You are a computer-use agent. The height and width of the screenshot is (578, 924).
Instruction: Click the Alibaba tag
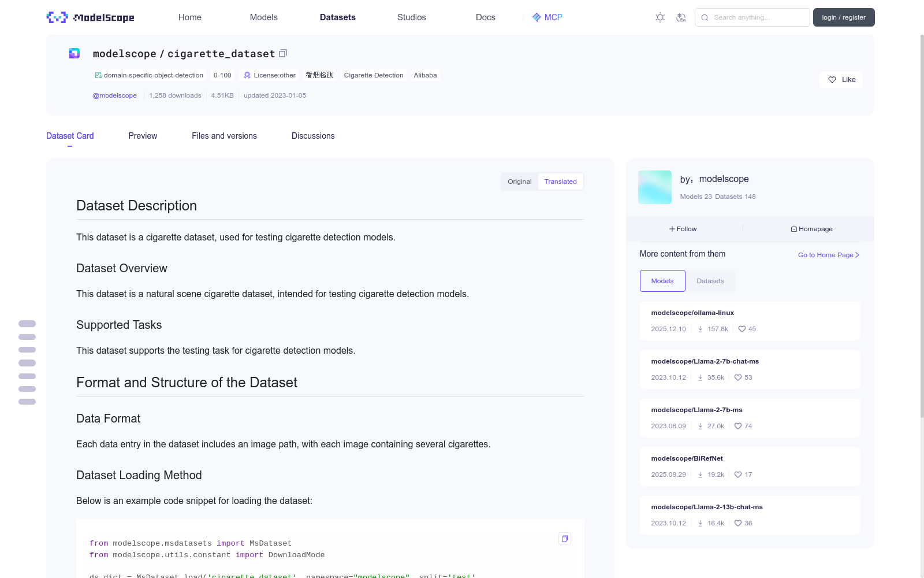tap(425, 75)
